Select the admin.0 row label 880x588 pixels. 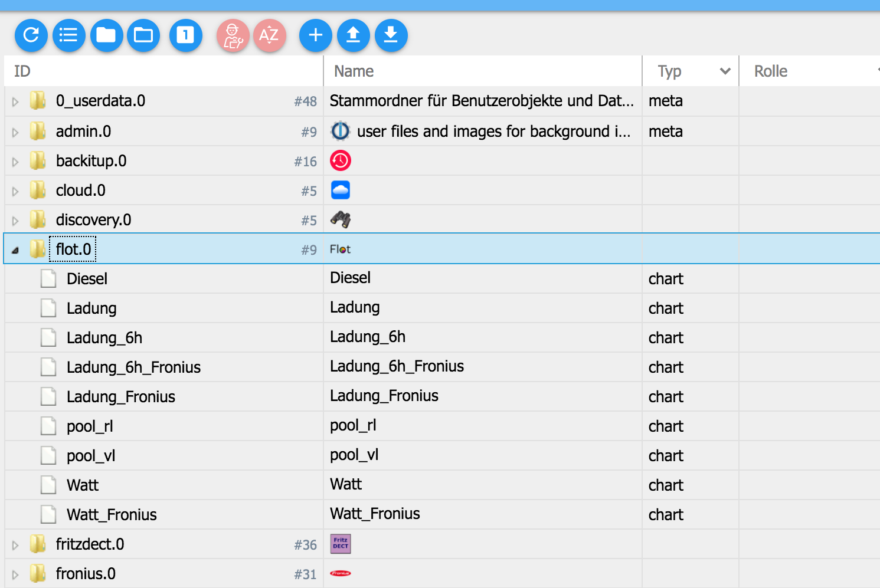[x=83, y=131]
